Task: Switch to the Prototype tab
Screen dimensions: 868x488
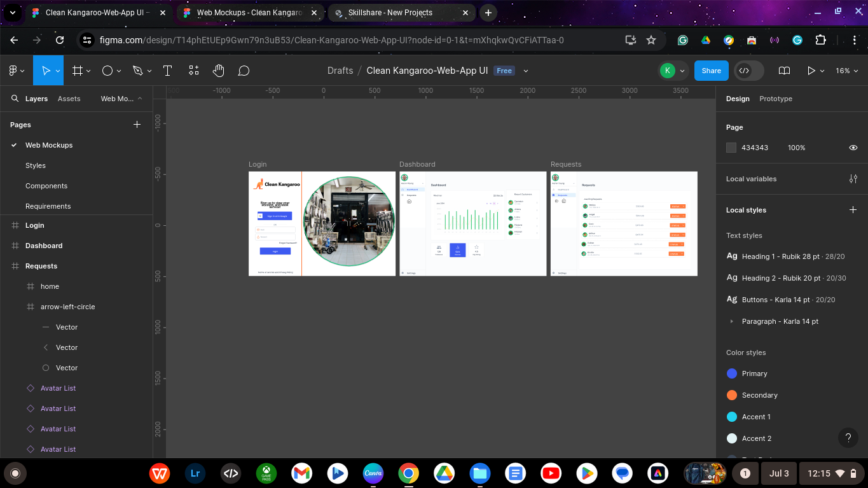Action: [x=776, y=99]
